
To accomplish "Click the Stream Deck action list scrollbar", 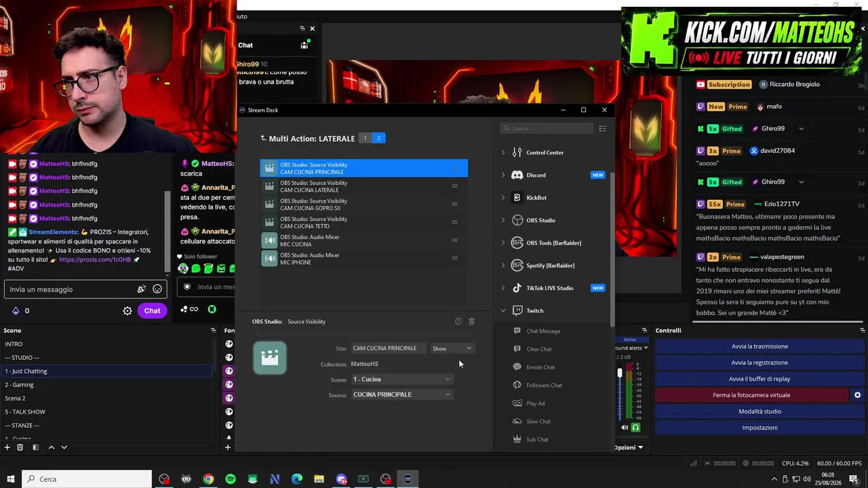I will point(612,248).
